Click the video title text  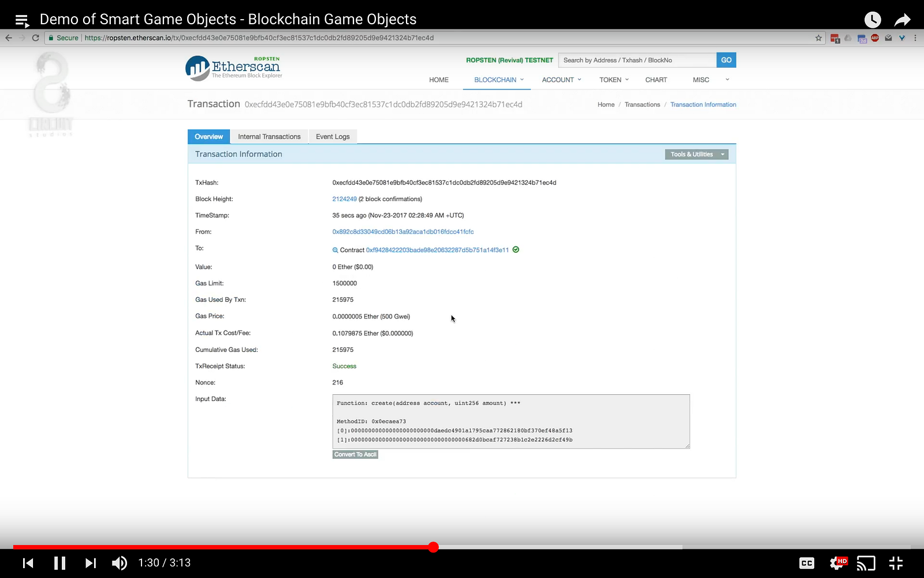point(228,20)
